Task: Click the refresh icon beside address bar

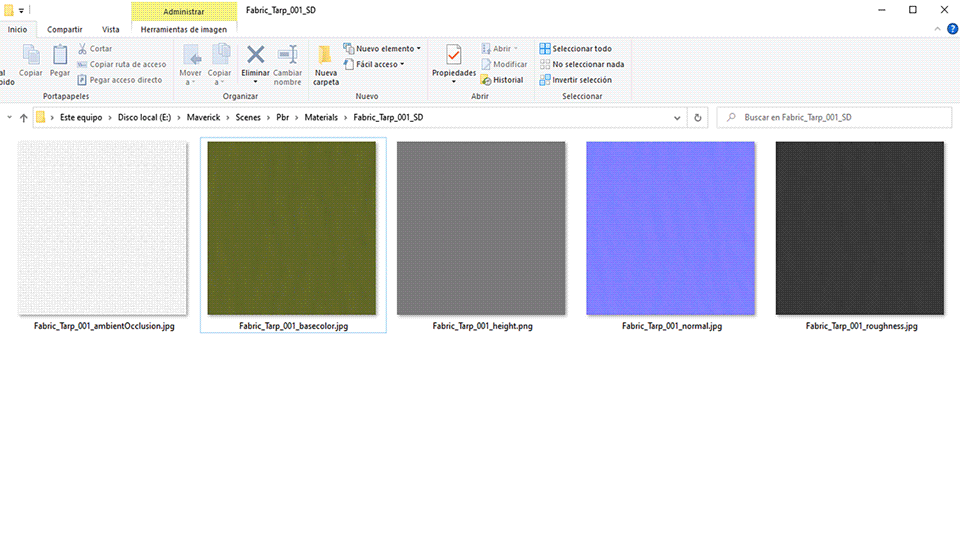Action: [698, 117]
